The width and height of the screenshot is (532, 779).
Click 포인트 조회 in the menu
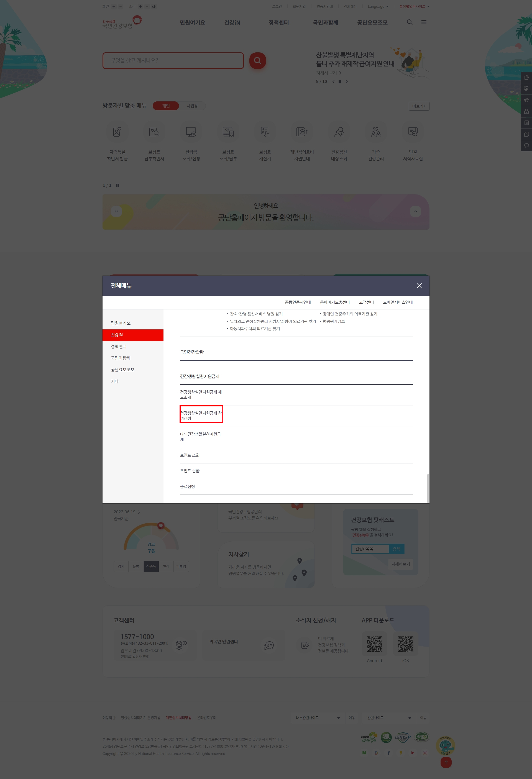[190, 455]
